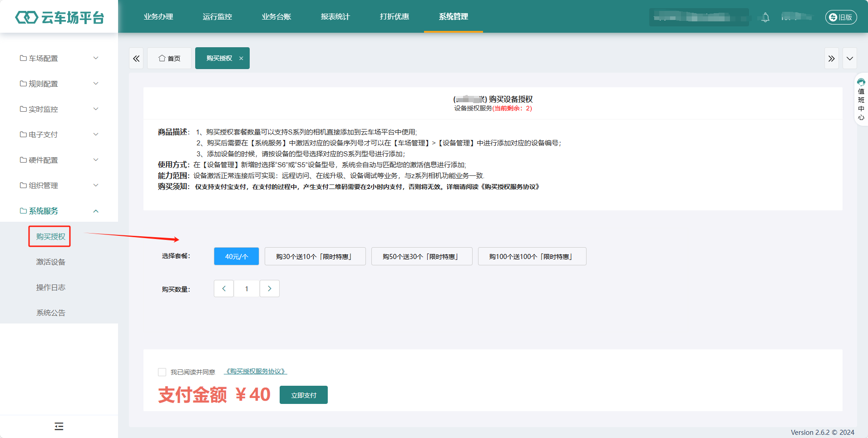
Task: Click 硬件配置 folder icon
Action: pyautogui.click(x=23, y=160)
